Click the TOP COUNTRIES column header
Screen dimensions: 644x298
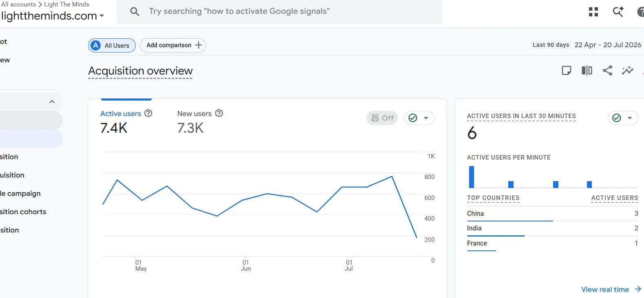pyautogui.click(x=493, y=198)
